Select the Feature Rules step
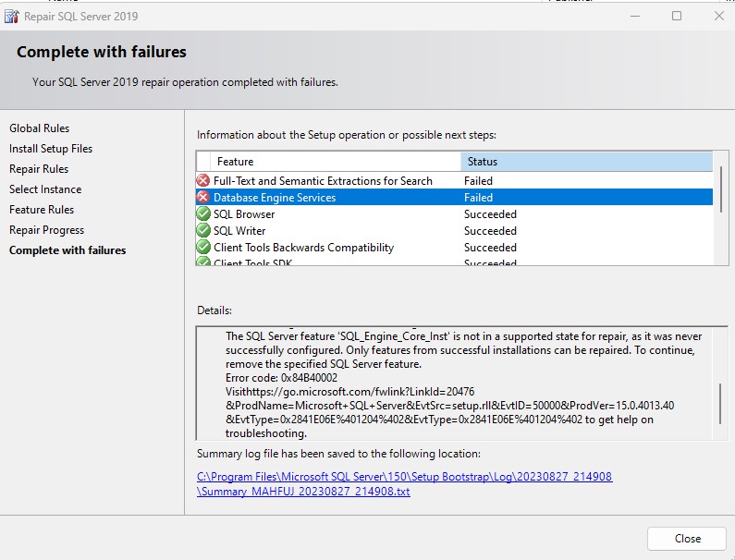 click(42, 210)
